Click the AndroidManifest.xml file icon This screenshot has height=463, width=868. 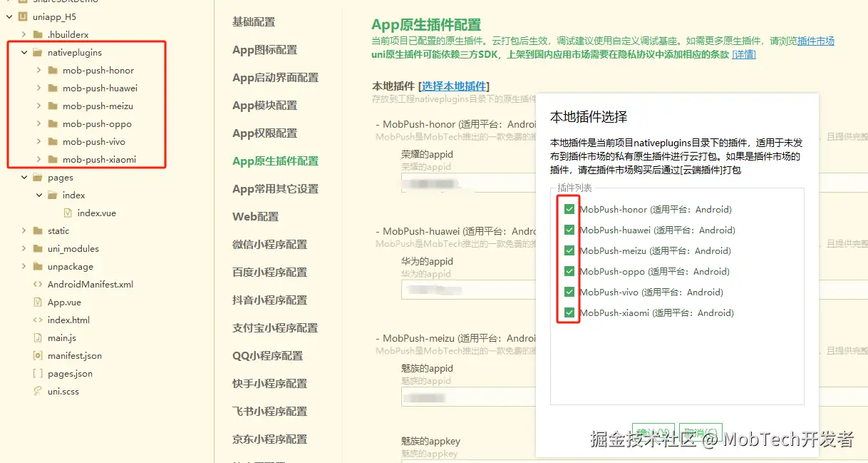pyautogui.click(x=38, y=284)
